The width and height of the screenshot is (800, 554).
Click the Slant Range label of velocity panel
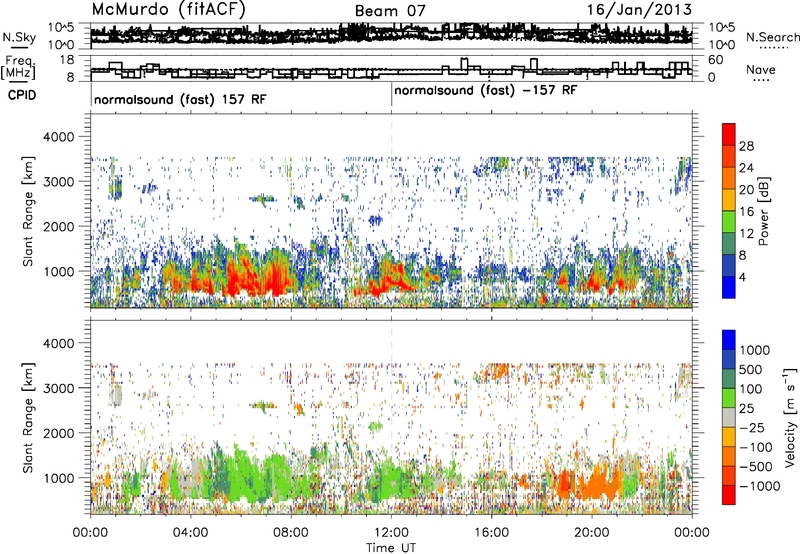pos(28,418)
